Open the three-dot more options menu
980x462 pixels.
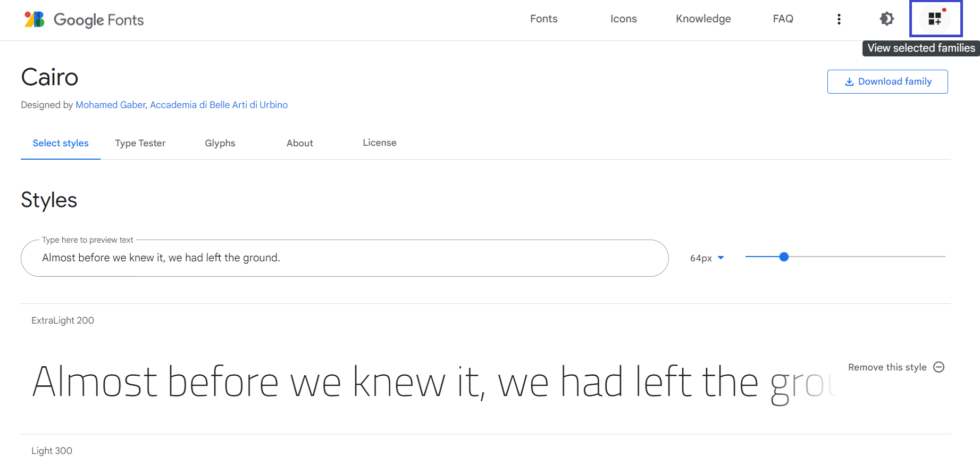tap(839, 19)
